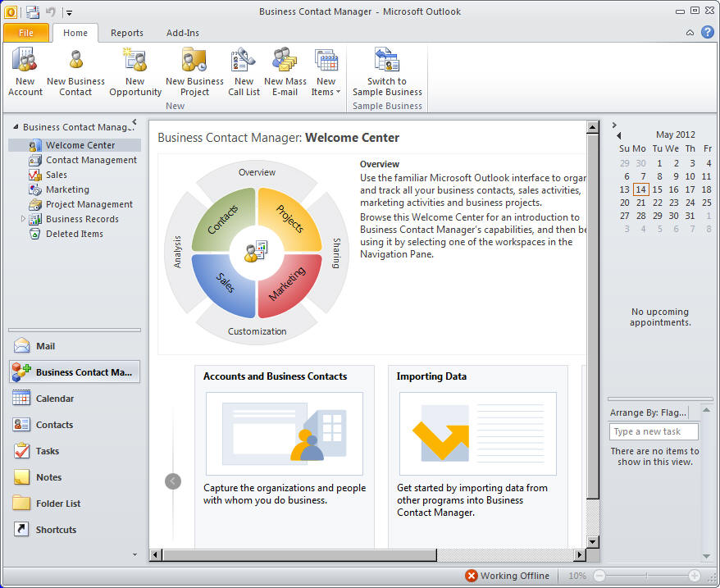Expand the To-Do Bar chevron
Screen dimensions: 720x588
point(614,125)
